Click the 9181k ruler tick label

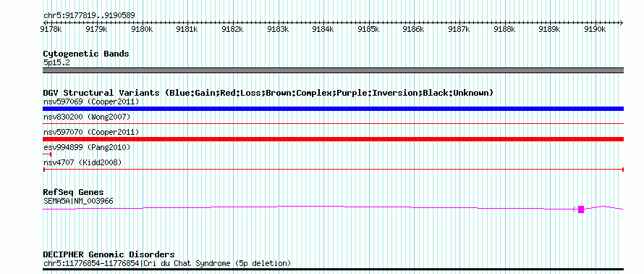187,29
